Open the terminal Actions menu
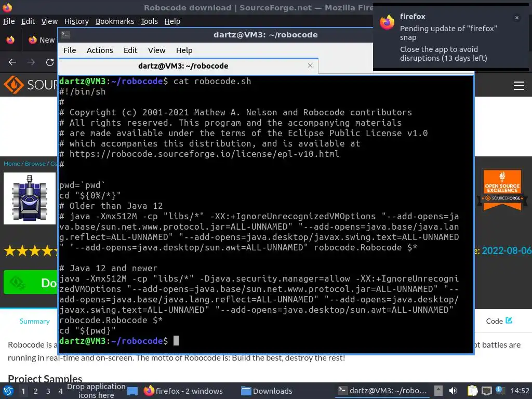This screenshot has width=532, height=399. point(100,50)
